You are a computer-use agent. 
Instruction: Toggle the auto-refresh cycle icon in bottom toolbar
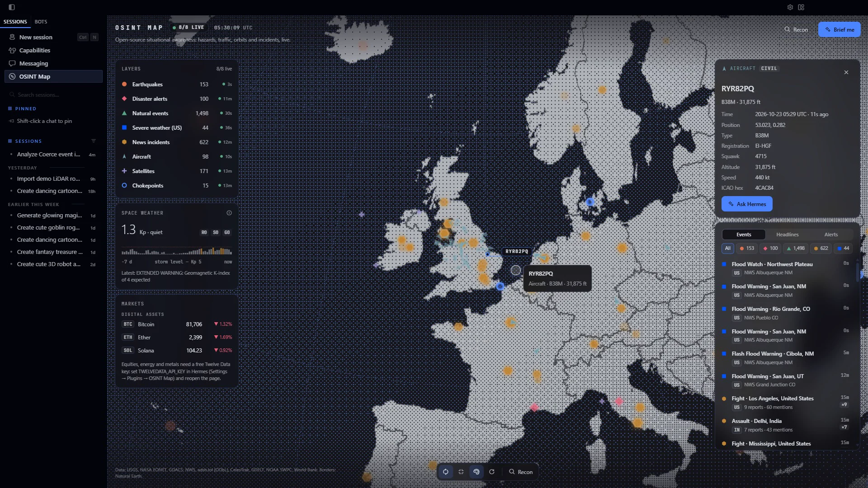point(446,472)
